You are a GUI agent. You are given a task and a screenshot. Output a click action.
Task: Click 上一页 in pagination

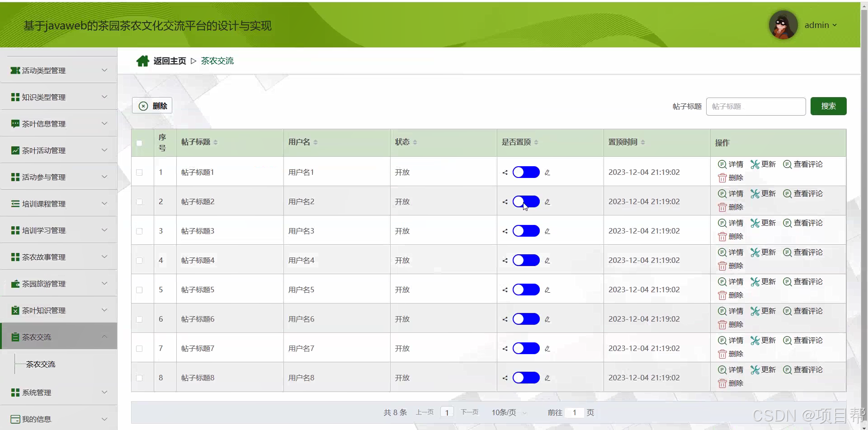pyautogui.click(x=425, y=412)
